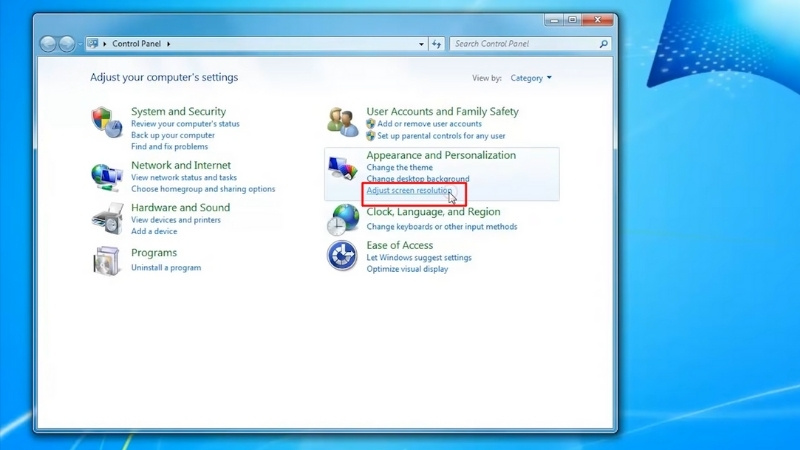Screen dimensions: 800x450
Task: Open the Network and Internet globe icon
Action: pos(107,177)
